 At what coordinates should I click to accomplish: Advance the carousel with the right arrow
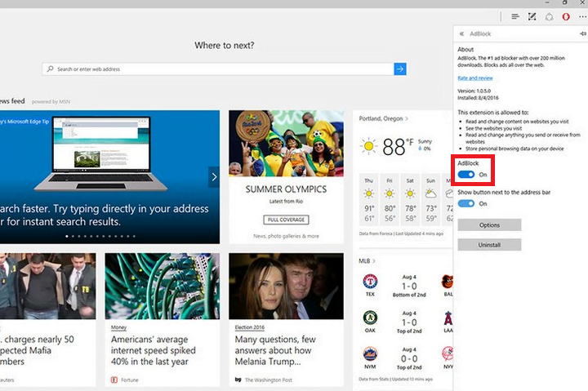214,177
